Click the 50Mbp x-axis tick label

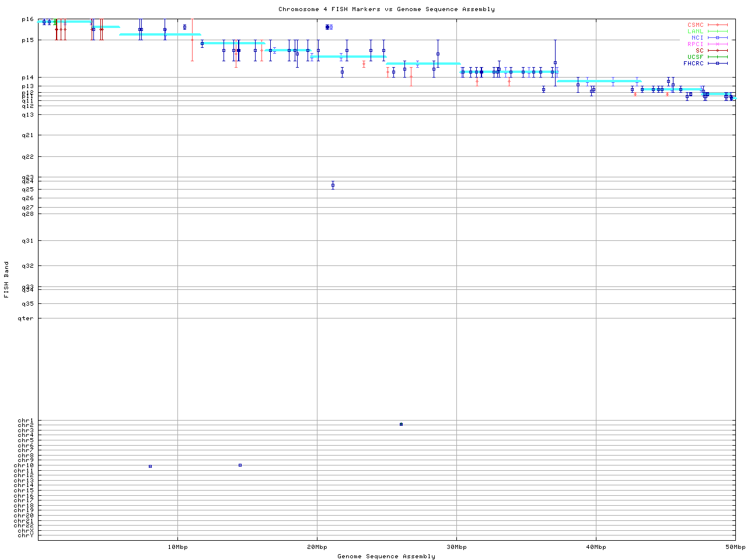[x=735, y=547]
